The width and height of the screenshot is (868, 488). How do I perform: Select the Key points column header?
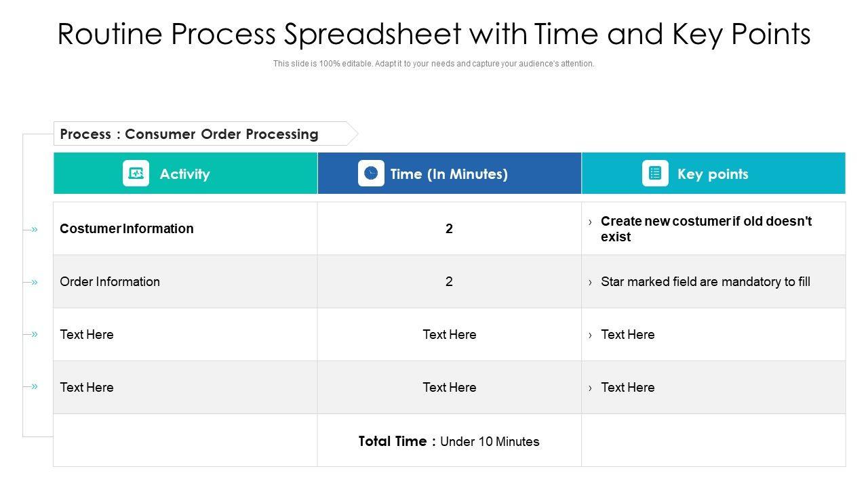(713, 174)
